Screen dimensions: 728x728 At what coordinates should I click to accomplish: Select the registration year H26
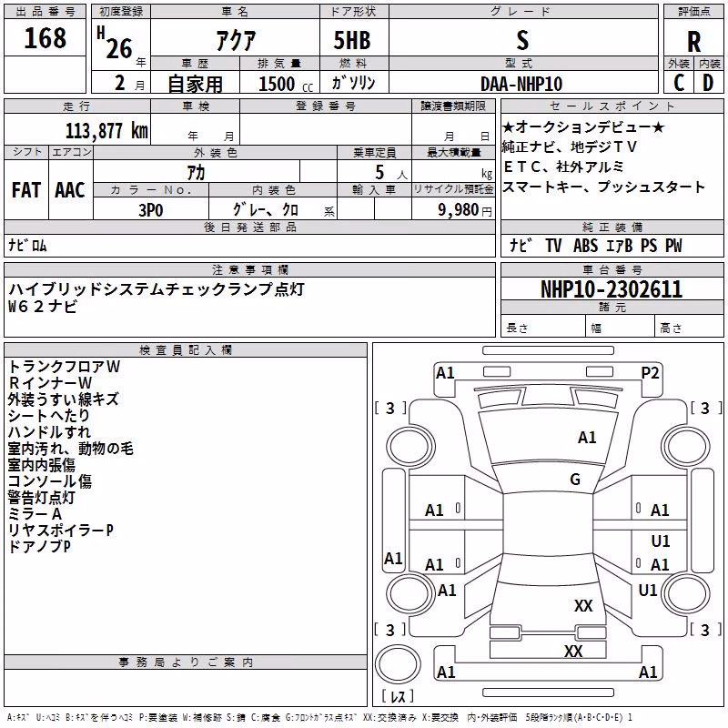pos(115,43)
